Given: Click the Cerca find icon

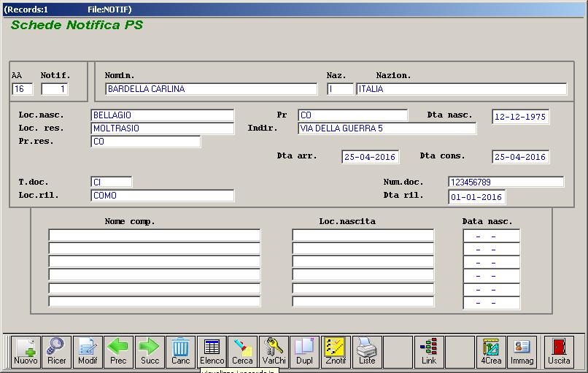Looking at the screenshot, I should [242, 352].
